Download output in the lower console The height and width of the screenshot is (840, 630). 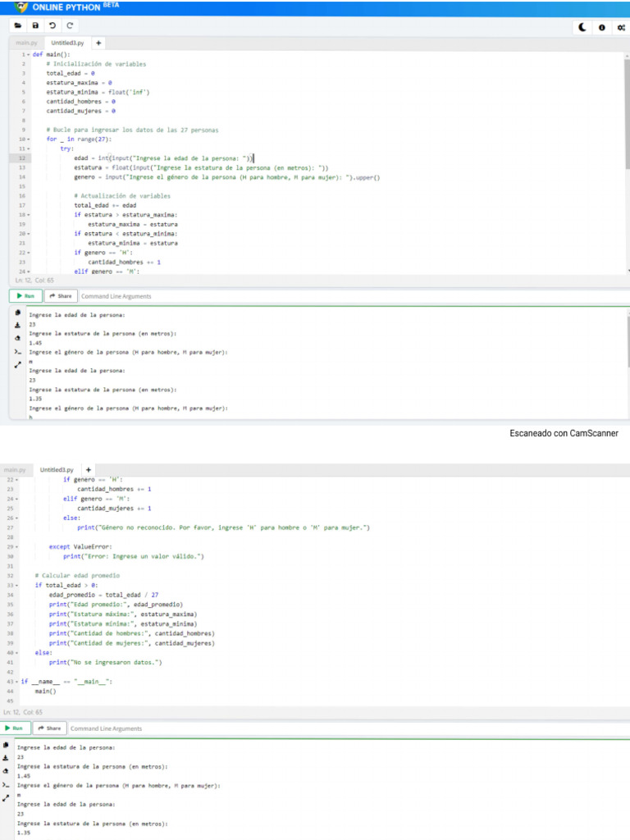tap(6, 758)
